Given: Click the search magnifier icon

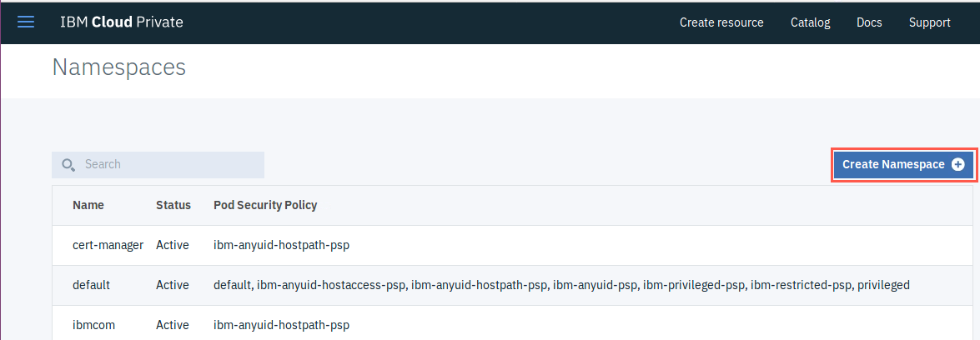Looking at the screenshot, I should tap(68, 164).
